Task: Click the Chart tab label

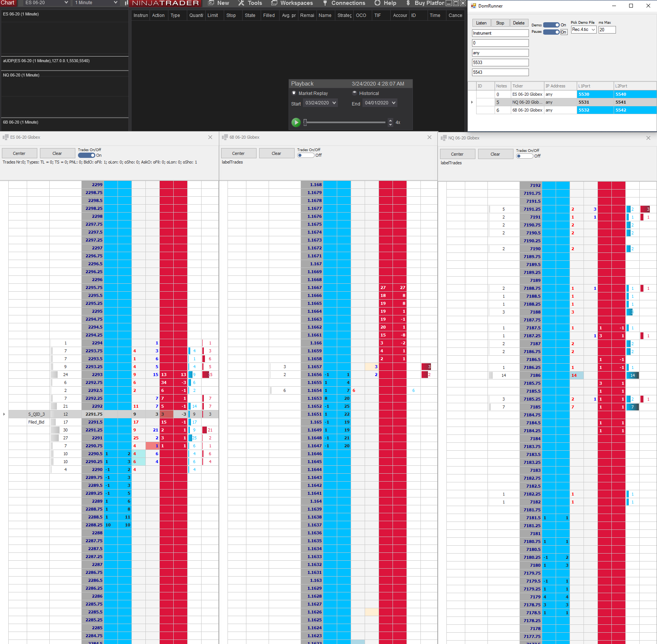Action: tap(8, 3)
